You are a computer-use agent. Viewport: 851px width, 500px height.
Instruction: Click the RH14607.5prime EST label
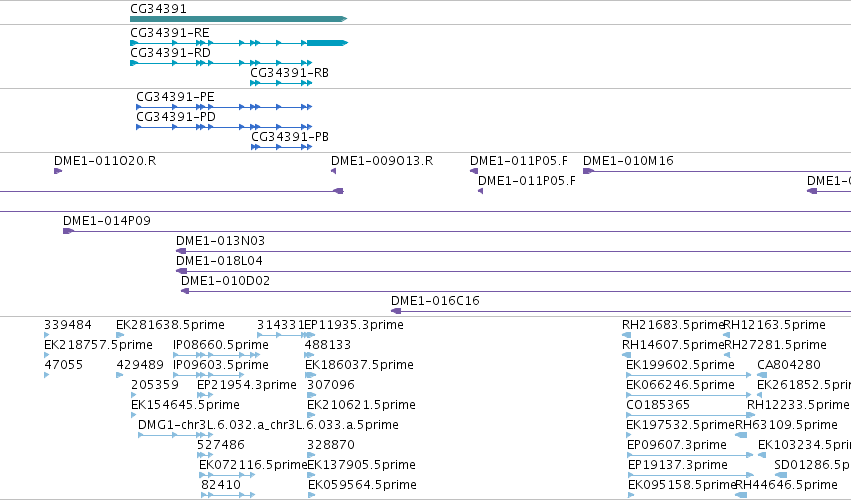pyautogui.click(x=674, y=345)
